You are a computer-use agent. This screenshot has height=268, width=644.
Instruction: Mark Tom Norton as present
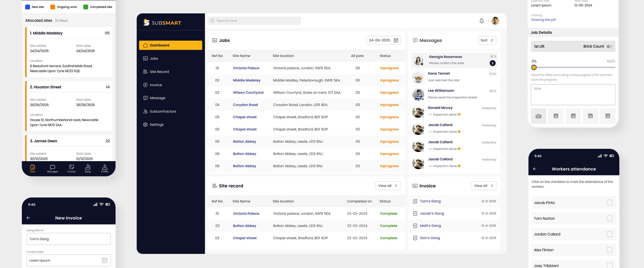609,218
